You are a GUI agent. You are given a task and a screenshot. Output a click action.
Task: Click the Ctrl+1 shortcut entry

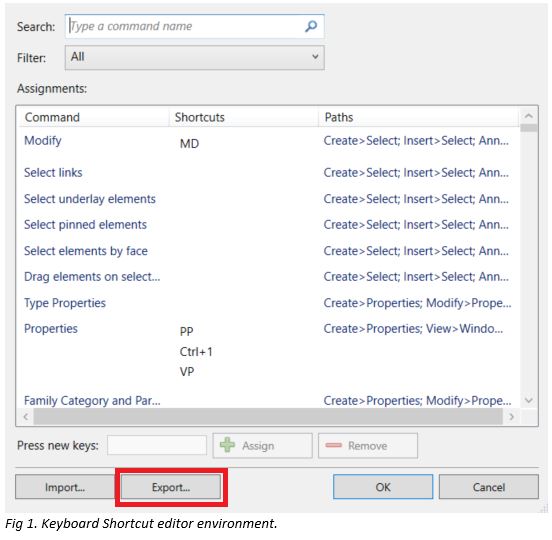click(196, 352)
